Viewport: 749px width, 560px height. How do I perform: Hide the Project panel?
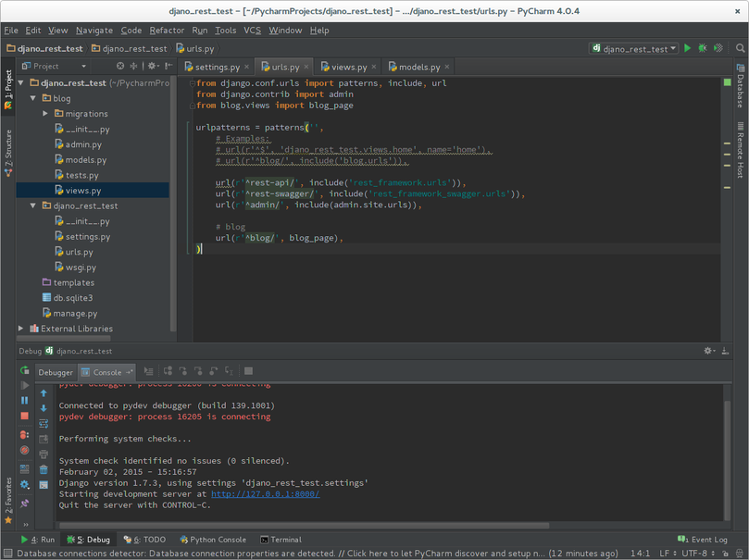click(x=168, y=66)
